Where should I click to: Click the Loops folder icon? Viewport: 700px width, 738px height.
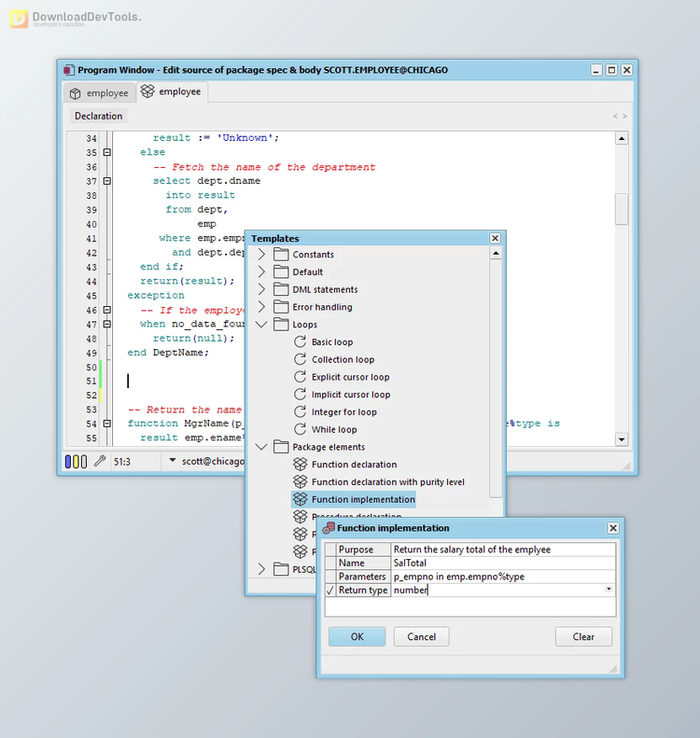tap(281, 325)
